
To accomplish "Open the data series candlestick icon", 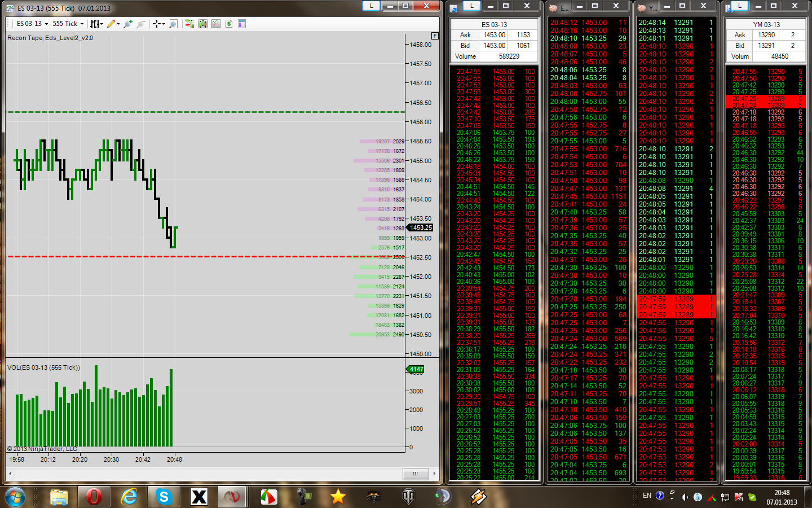I will [203, 24].
